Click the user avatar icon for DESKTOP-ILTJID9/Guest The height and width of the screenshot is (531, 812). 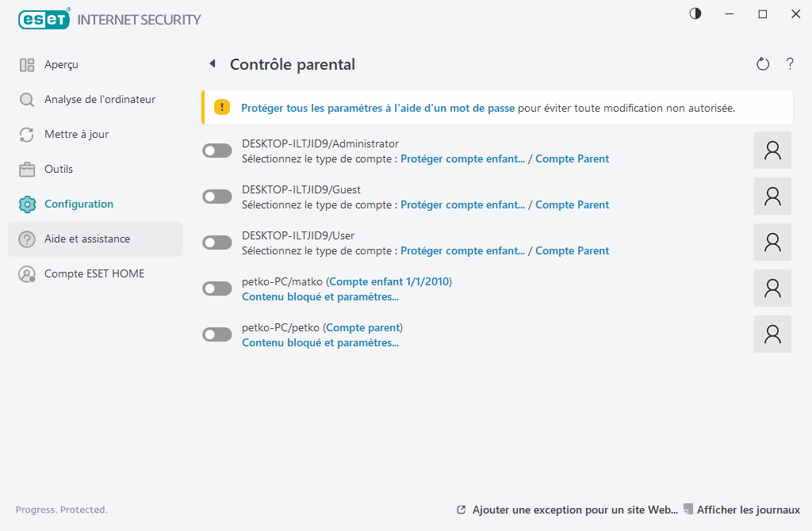(772, 197)
